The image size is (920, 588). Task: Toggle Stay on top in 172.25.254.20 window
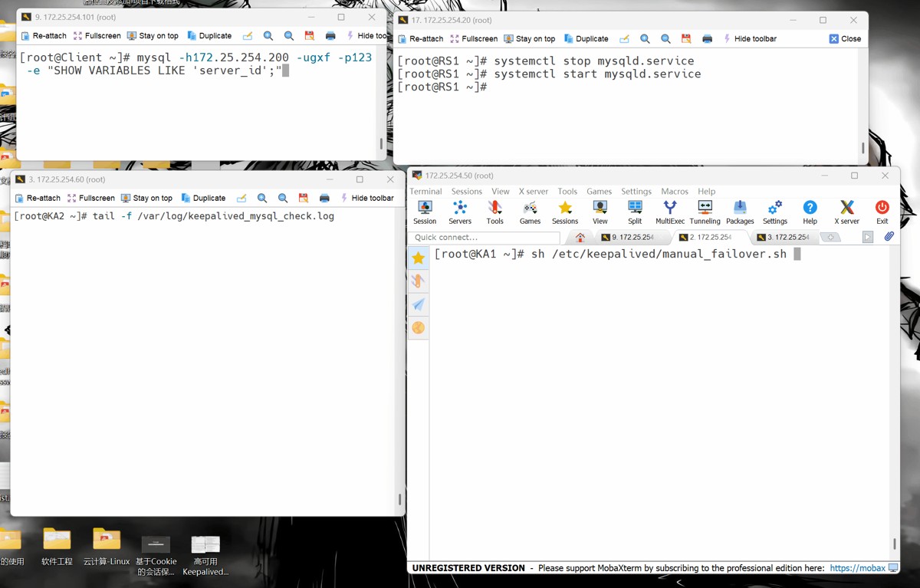point(530,38)
